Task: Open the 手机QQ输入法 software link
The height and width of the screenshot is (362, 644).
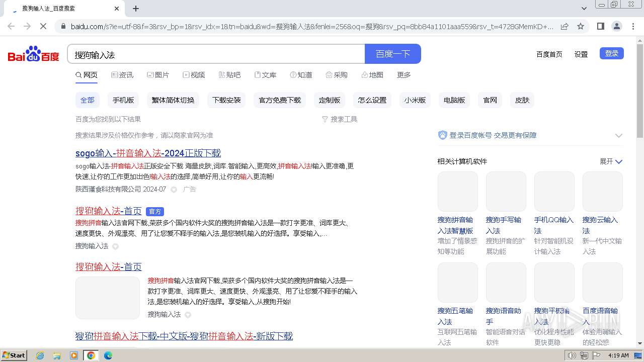Action: [x=554, y=225]
